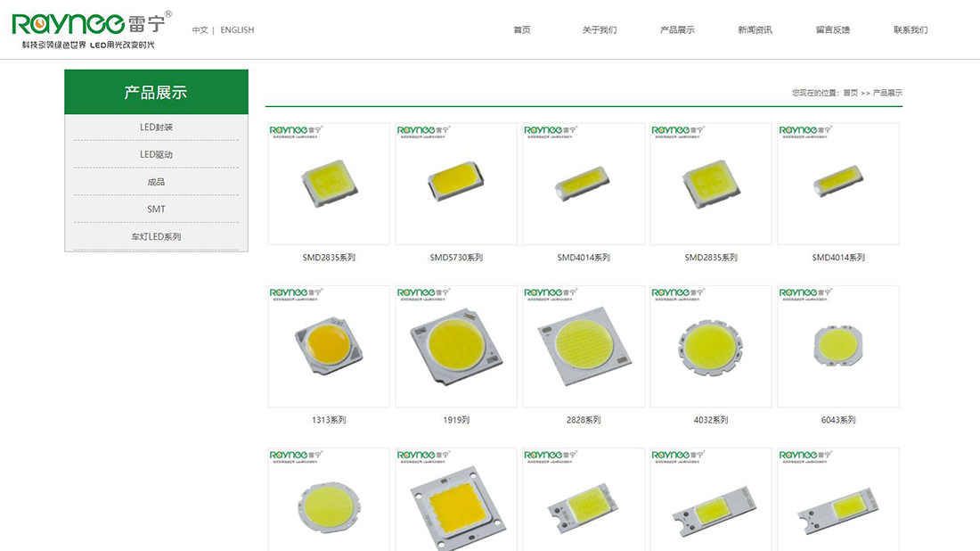Go to 产品展示 in top navigation
The height and width of the screenshot is (551, 980).
pos(677,30)
